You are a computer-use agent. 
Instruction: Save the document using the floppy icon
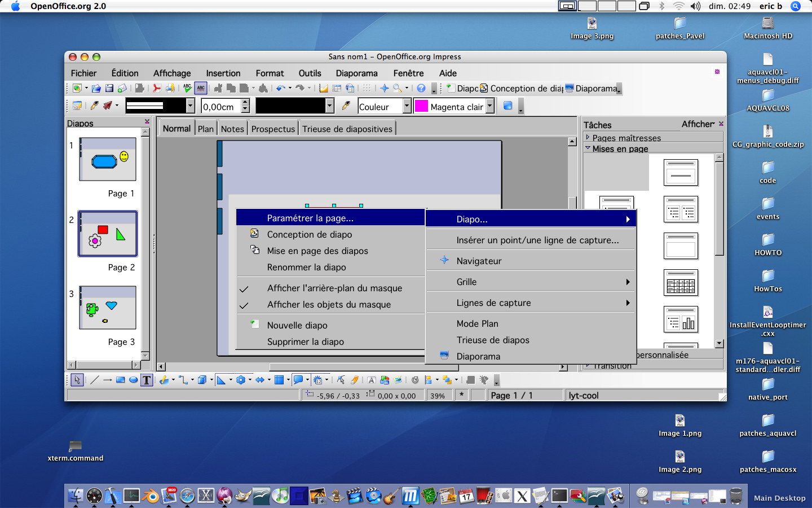pos(109,89)
